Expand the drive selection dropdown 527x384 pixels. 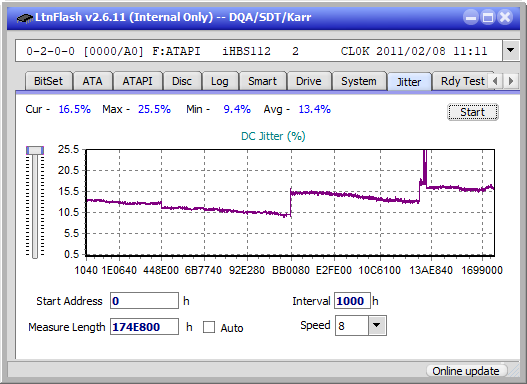(511, 51)
